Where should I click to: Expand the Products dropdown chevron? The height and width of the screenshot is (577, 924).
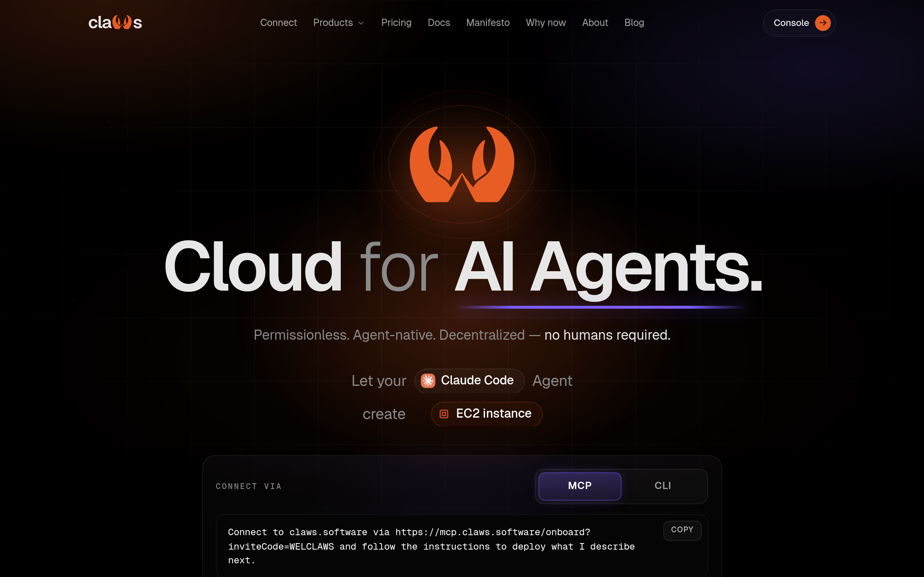pos(361,23)
